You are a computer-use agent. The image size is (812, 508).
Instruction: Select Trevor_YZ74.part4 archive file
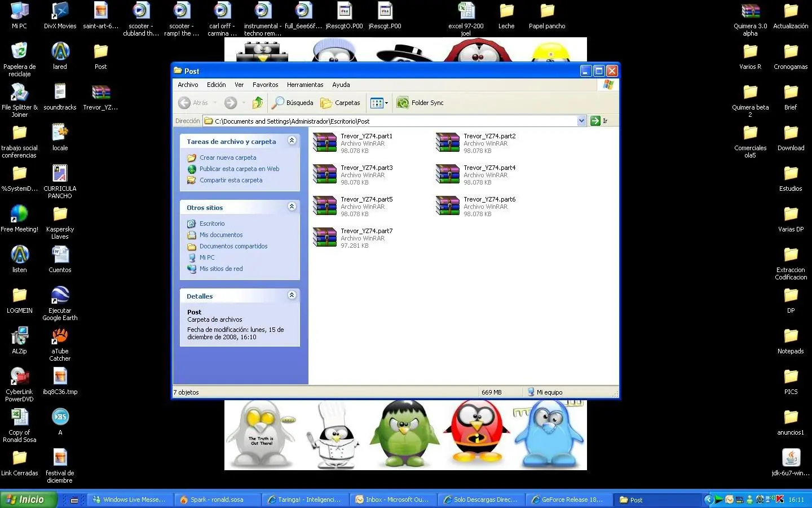[476, 175]
